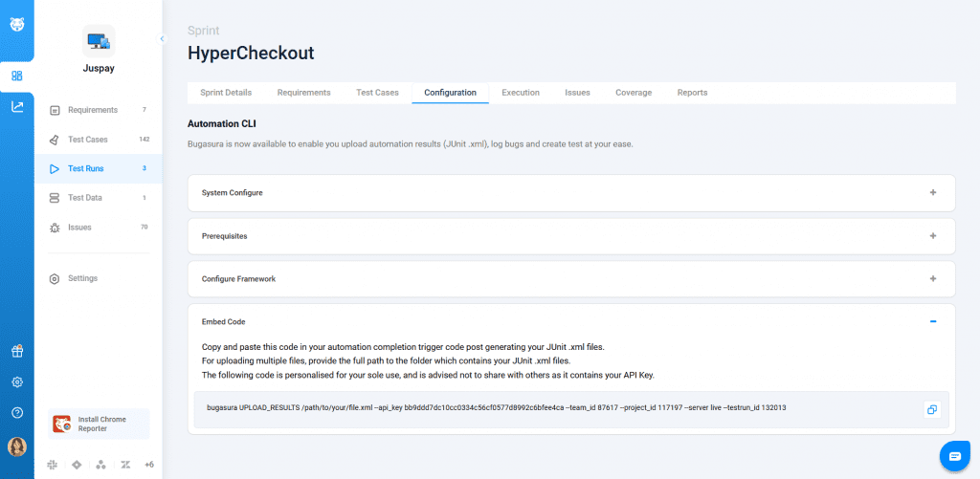
Task: Collapse the Embed Code section minus icon
Action: click(x=933, y=321)
